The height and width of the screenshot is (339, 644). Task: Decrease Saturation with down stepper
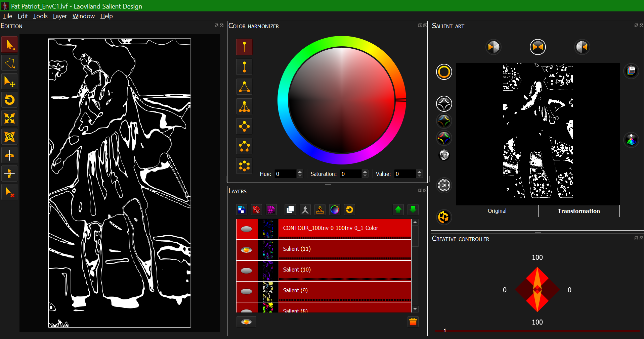(x=365, y=176)
